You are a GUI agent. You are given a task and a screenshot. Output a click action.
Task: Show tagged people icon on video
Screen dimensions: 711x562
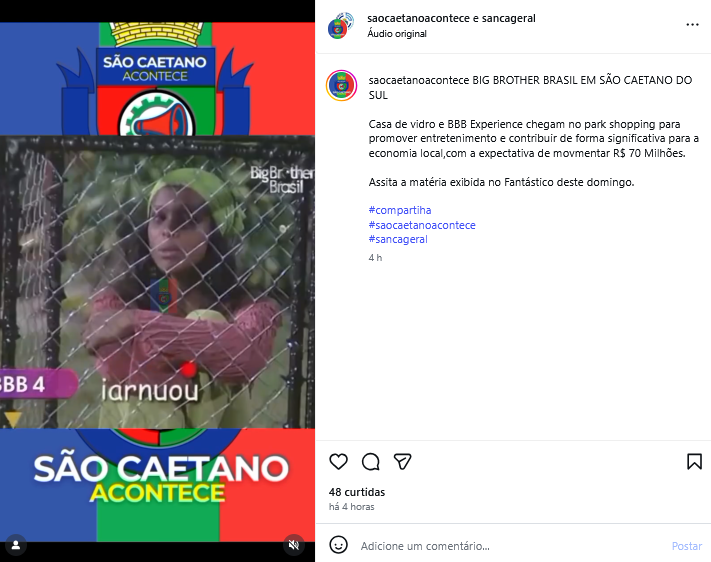click(16, 545)
